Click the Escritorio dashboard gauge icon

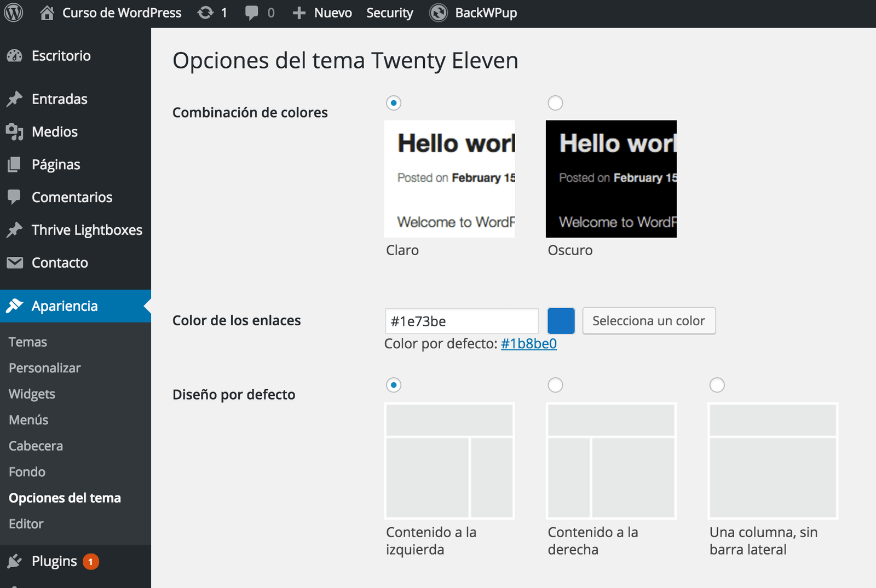click(x=15, y=55)
